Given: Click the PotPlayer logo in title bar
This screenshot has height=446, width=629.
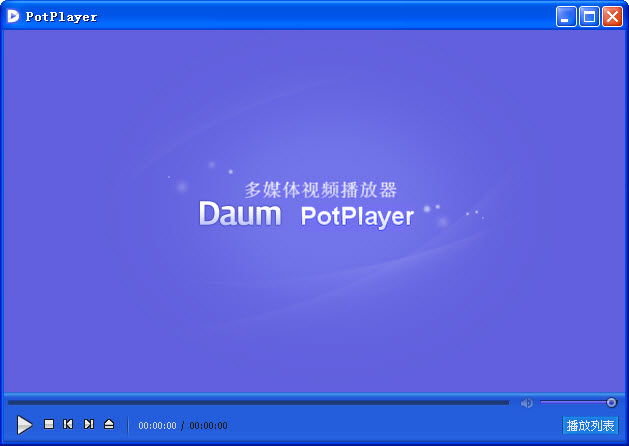Looking at the screenshot, I should (x=13, y=16).
